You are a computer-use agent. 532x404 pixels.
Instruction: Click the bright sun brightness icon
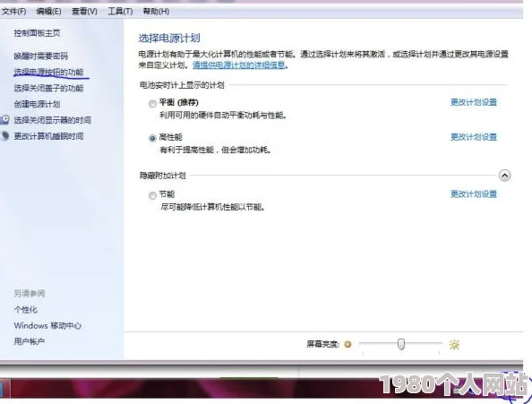point(454,345)
